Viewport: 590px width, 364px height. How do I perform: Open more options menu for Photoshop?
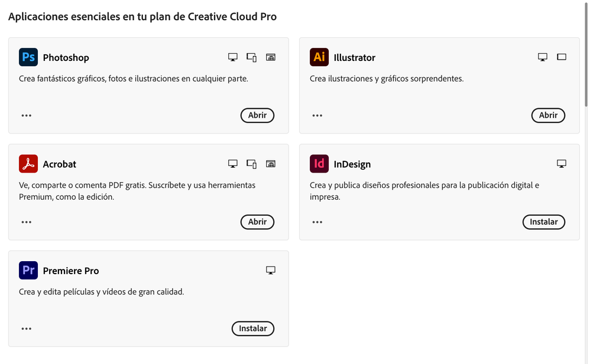click(x=27, y=116)
